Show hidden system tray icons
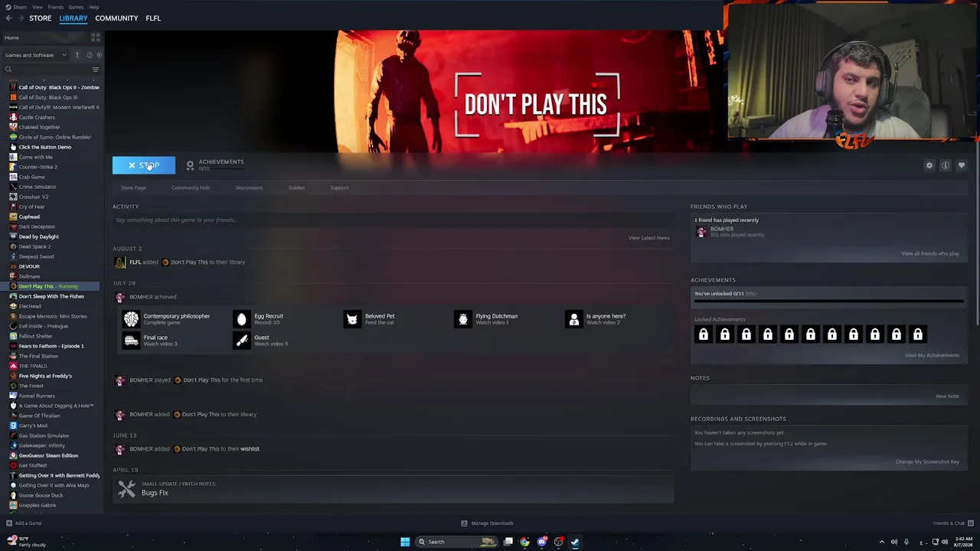 881,542
